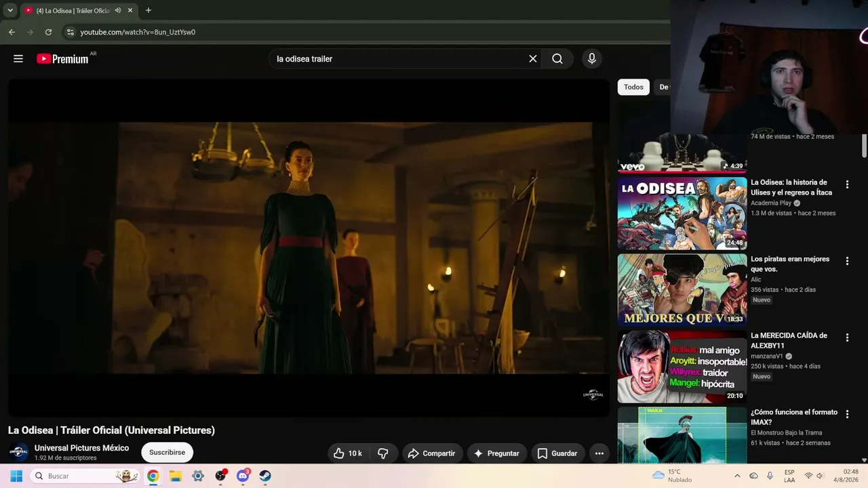Switch to the La Odisea Tráiler tab
This screenshot has height=488, width=868.
(72, 10)
